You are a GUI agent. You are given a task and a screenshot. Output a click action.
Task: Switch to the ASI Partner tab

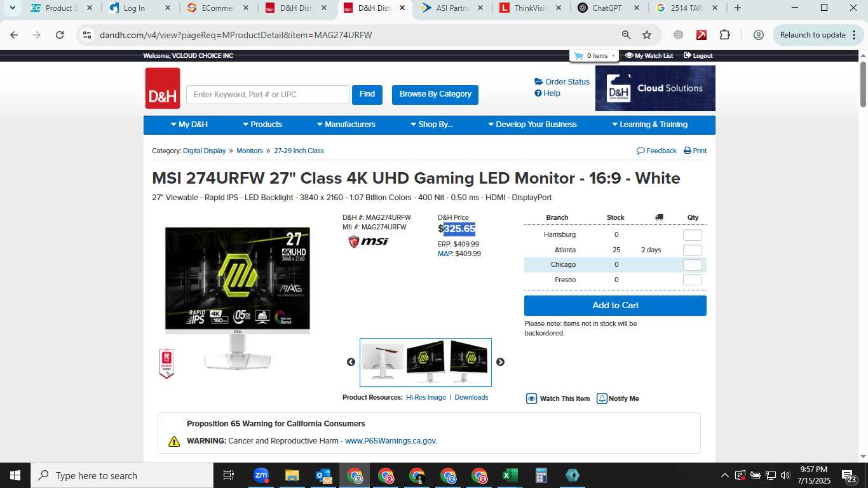click(451, 8)
